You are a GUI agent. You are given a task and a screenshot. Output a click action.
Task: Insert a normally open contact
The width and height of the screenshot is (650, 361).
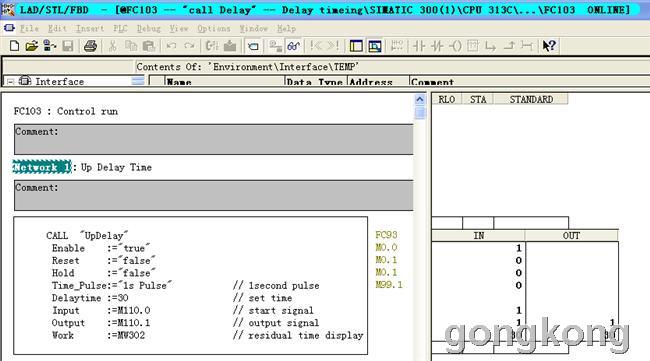click(419, 46)
